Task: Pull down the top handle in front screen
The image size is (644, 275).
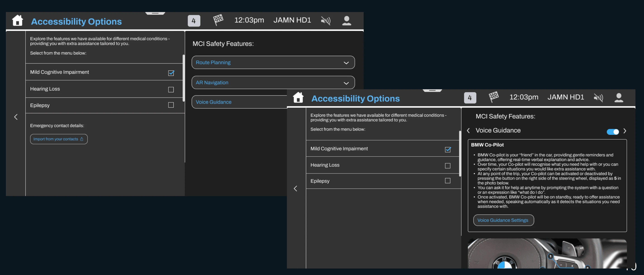Action: (x=432, y=90)
